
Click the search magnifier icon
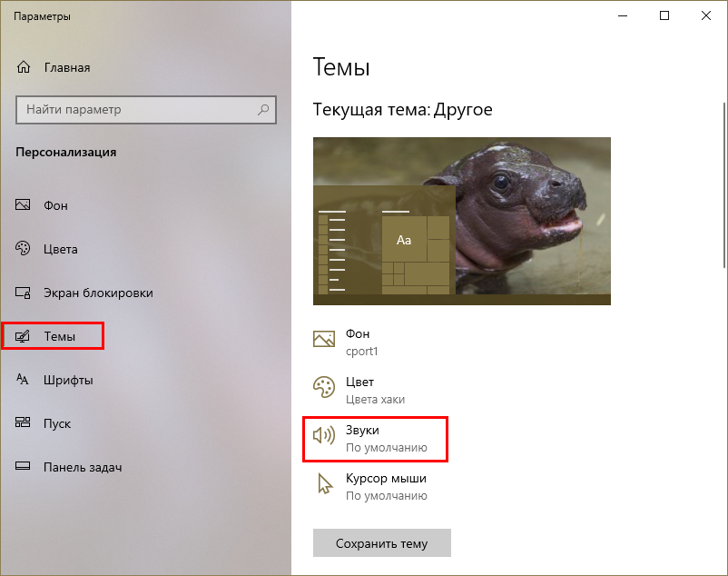(x=263, y=110)
